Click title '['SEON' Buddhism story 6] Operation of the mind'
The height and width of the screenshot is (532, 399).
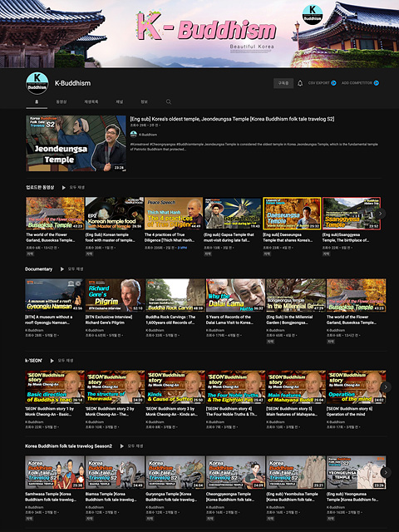point(349,411)
